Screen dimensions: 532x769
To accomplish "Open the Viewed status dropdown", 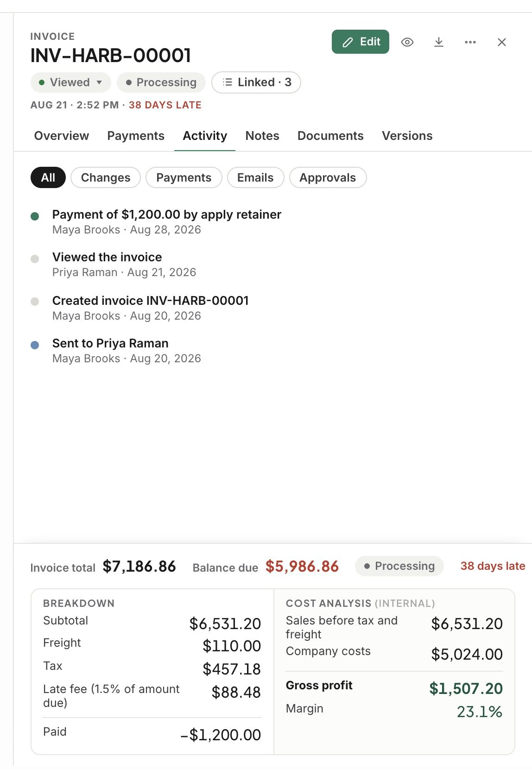I will (x=71, y=82).
